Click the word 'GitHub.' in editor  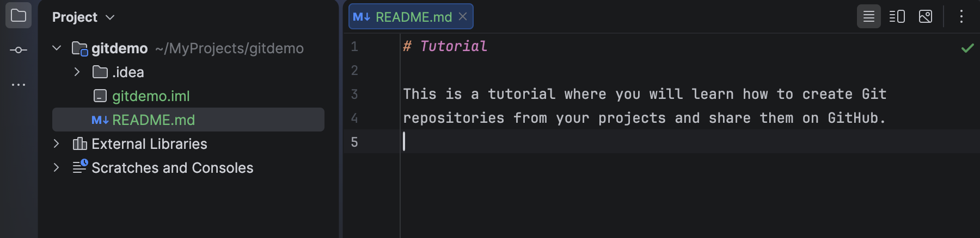tap(857, 118)
